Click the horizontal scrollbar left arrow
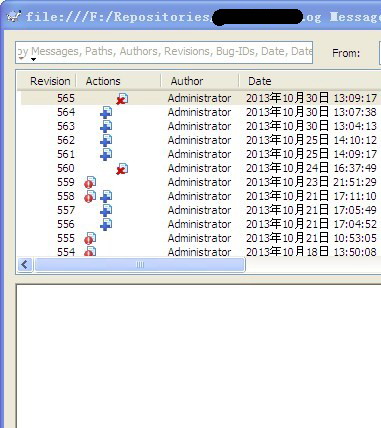This screenshot has width=381, height=428. click(x=25, y=265)
